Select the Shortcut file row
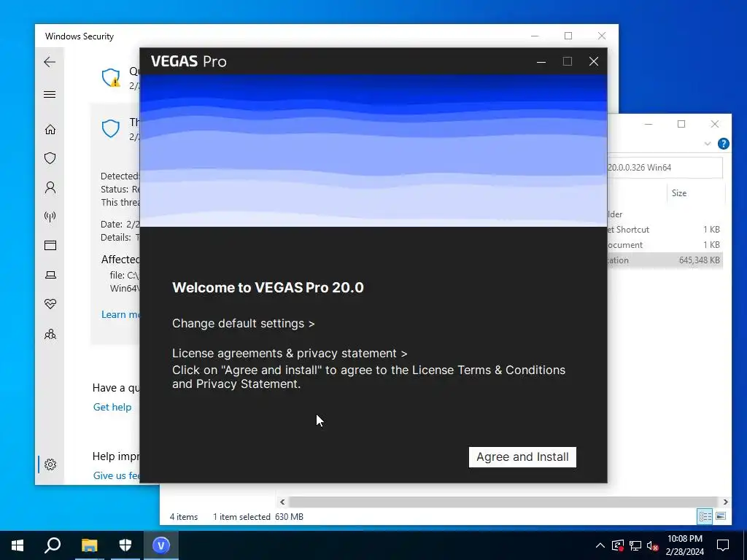747x560 pixels. (x=665, y=230)
